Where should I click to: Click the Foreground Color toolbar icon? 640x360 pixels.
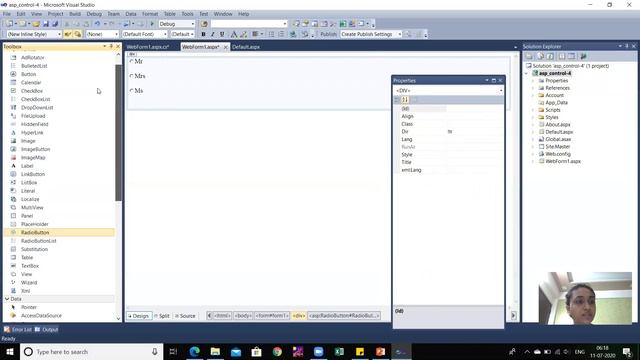(x=233, y=34)
